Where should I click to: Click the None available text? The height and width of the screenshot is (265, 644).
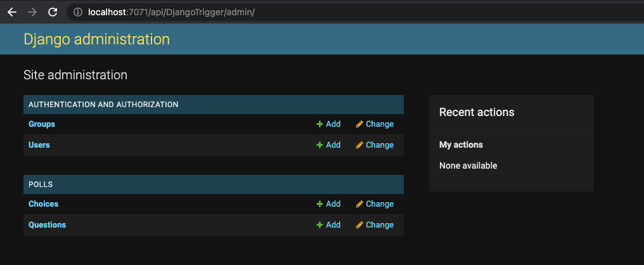pos(468,166)
